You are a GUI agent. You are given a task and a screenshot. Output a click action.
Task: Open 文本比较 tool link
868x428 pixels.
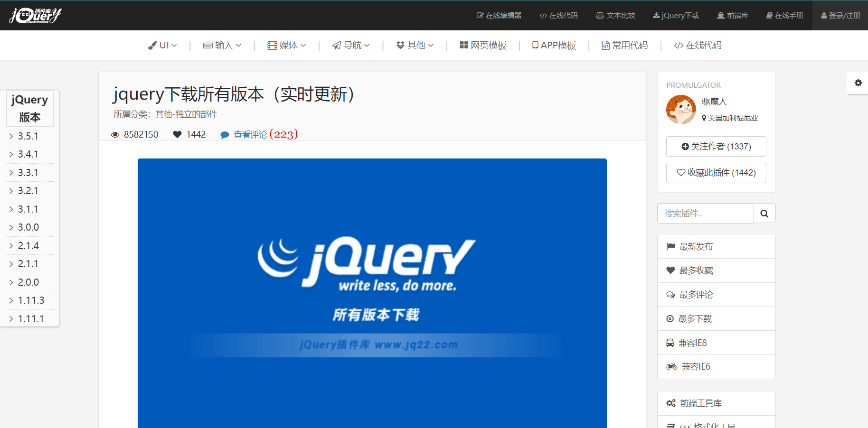tap(615, 16)
